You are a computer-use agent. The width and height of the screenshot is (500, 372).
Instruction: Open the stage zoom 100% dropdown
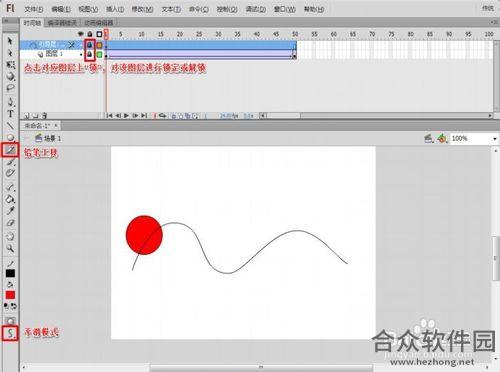(495, 138)
